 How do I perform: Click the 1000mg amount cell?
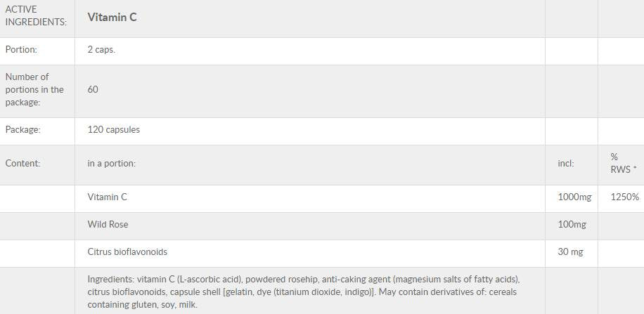[x=574, y=197]
